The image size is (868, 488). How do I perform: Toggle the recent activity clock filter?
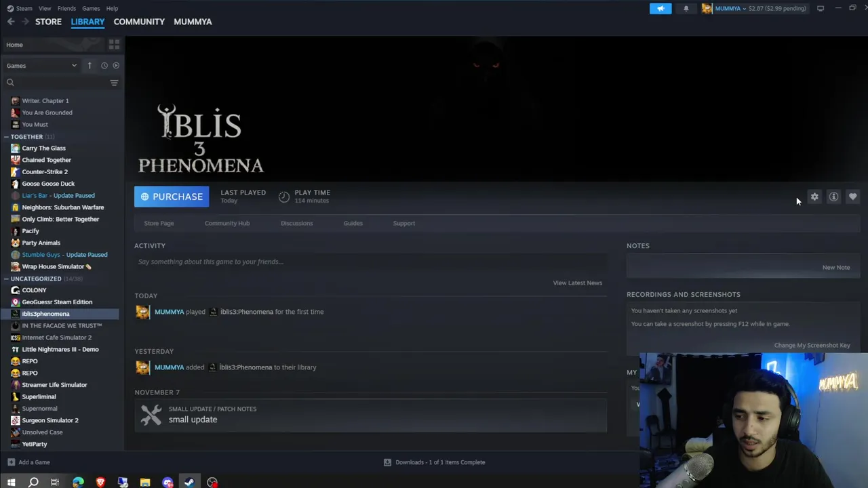[104, 66]
